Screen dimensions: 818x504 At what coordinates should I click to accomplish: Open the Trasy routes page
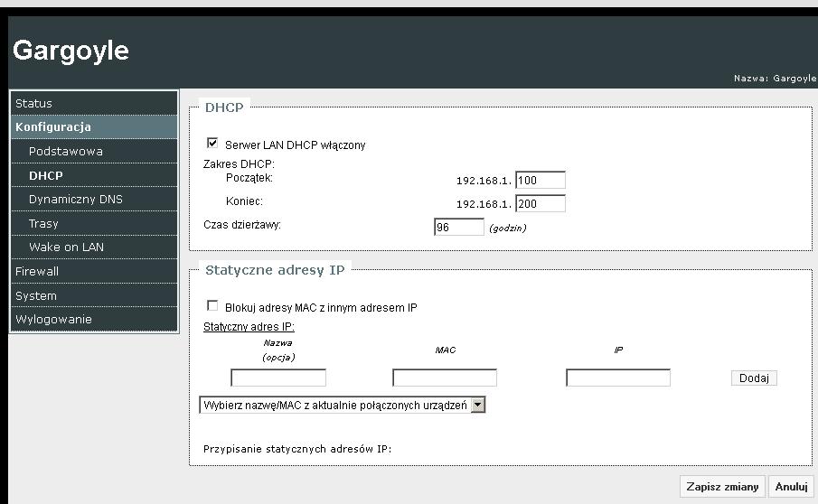(x=43, y=223)
